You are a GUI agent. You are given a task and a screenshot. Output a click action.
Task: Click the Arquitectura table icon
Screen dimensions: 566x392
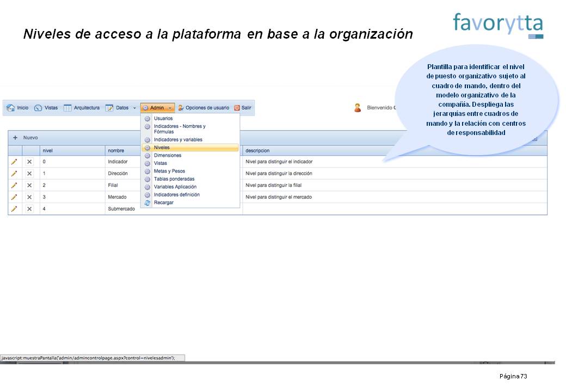tap(67, 108)
